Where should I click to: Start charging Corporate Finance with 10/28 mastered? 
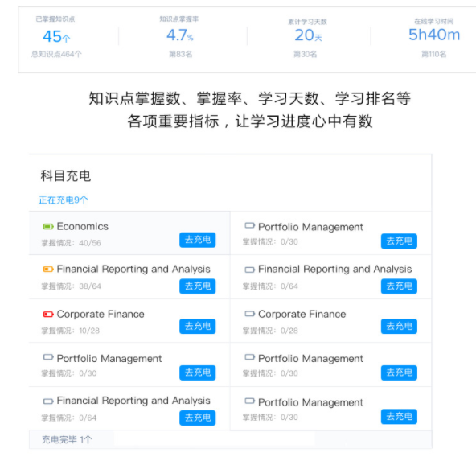click(x=197, y=326)
